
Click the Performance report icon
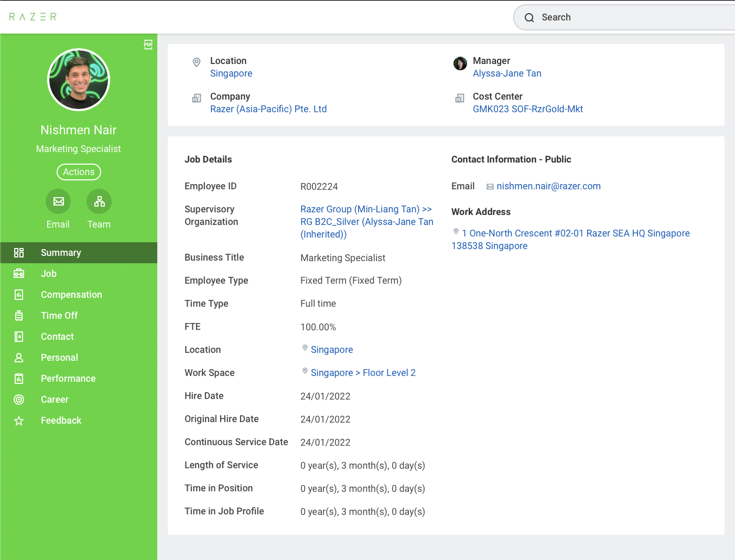(19, 379)
